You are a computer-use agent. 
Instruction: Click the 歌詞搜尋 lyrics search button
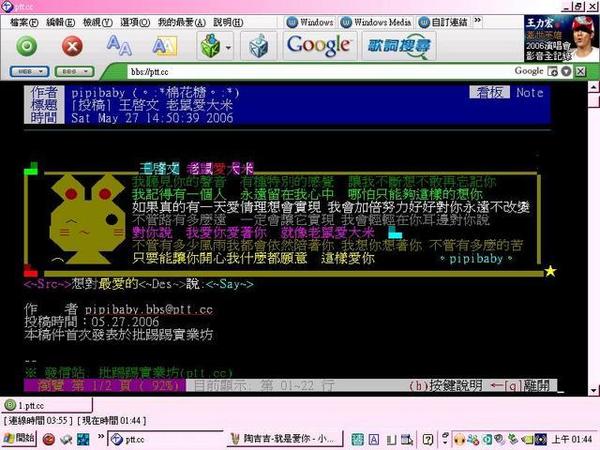point(398,46)
